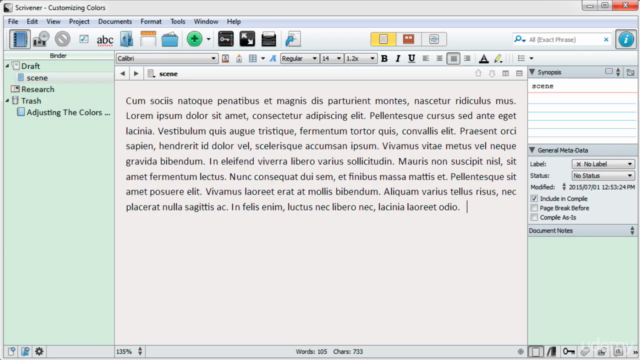Select the scene document in Binder
The image size is (640, 360).
[37, 78]
